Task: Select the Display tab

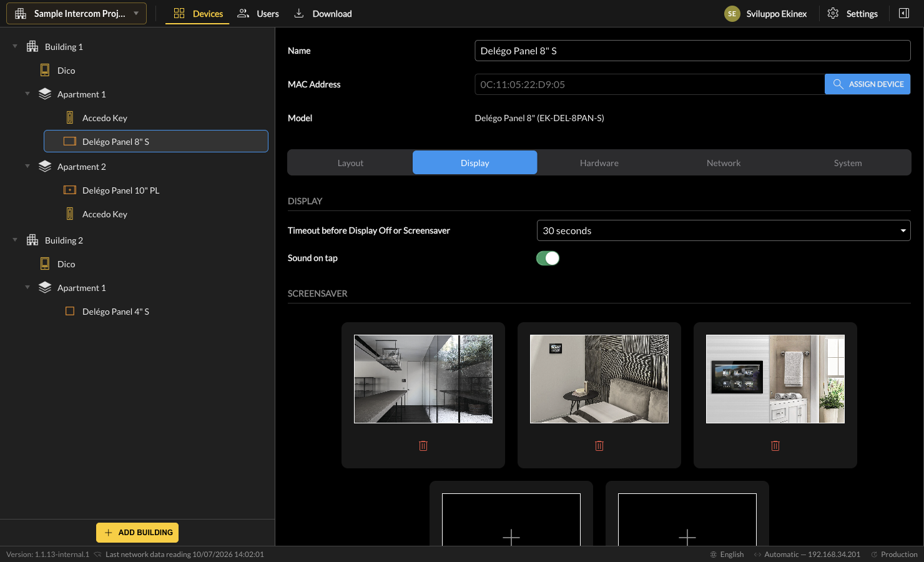Action: [x=475, y=162]
